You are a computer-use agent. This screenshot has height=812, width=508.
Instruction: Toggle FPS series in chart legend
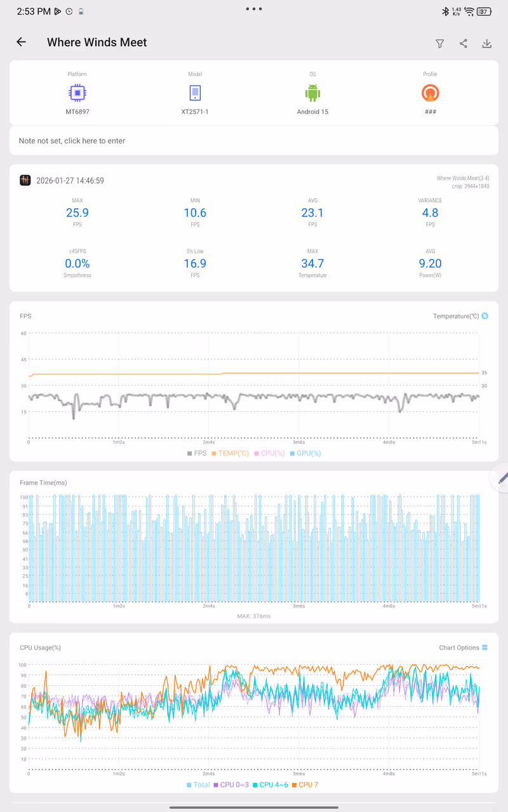[197, 454]
